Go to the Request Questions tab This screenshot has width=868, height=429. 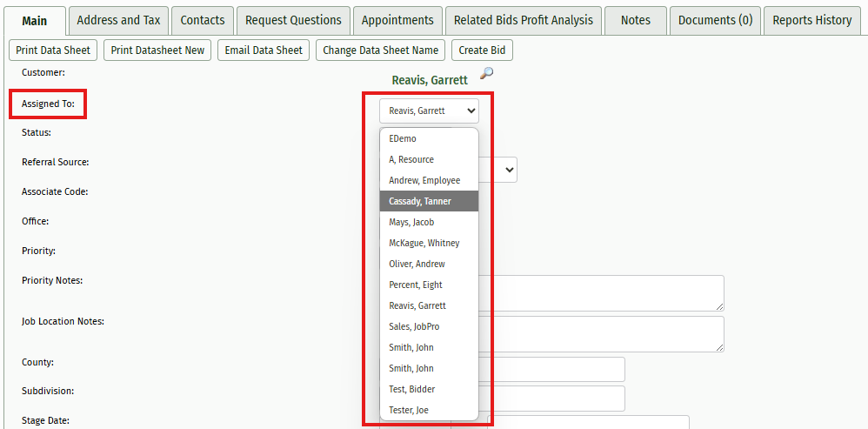(293, 20)
